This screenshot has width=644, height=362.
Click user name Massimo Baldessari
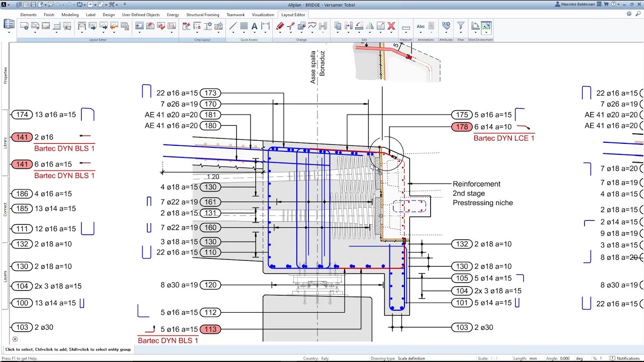(578, 5)
